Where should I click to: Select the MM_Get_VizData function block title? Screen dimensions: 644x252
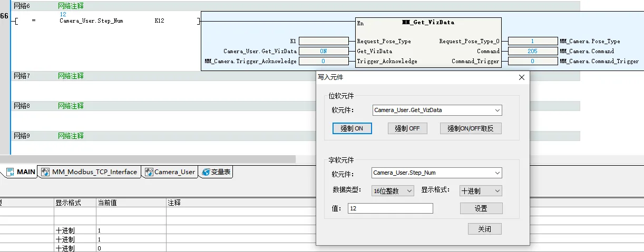coord(428,23)
